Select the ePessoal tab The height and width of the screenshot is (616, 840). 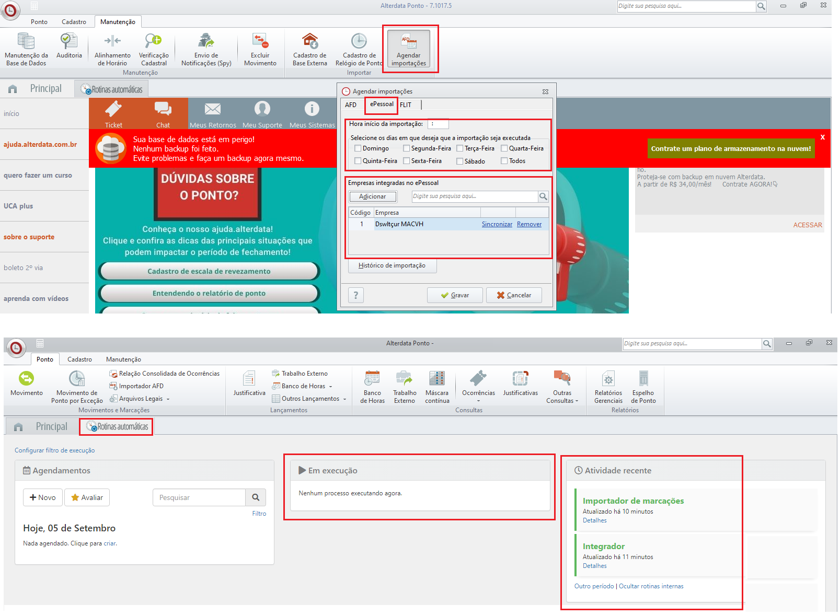(382, 104)
